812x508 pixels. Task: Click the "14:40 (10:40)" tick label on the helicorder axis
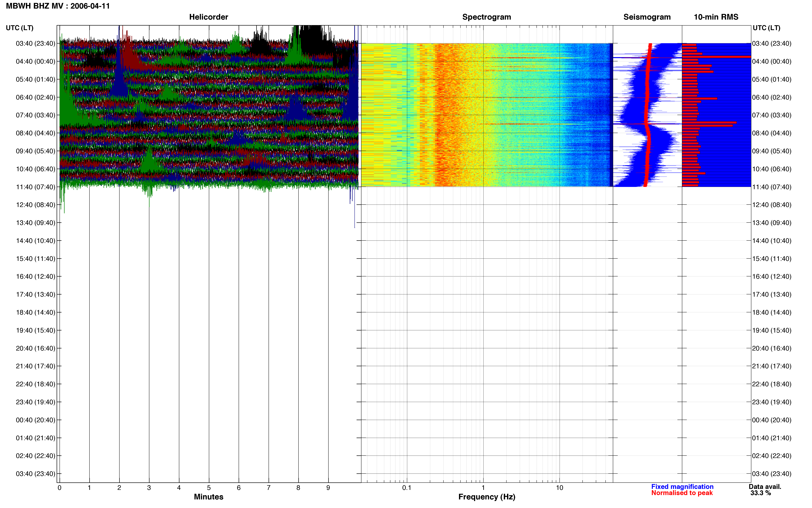(36, 240)
